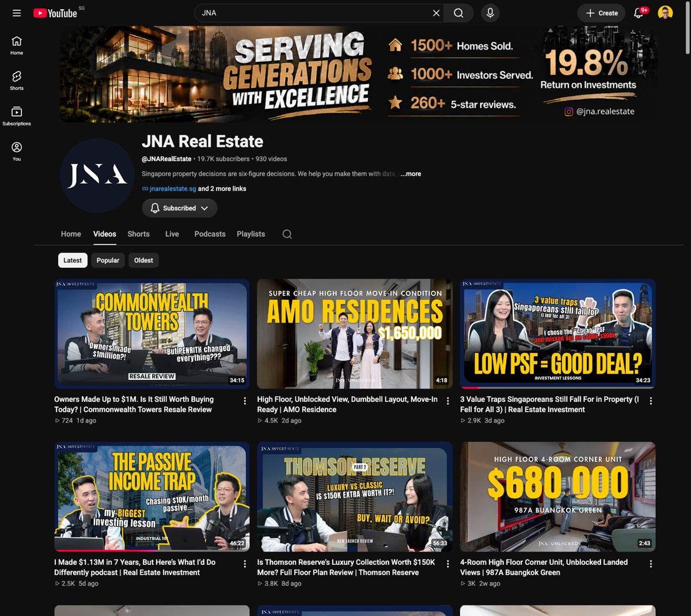Open the You sidebar section
Screen dimensions: 691x616
17,151
